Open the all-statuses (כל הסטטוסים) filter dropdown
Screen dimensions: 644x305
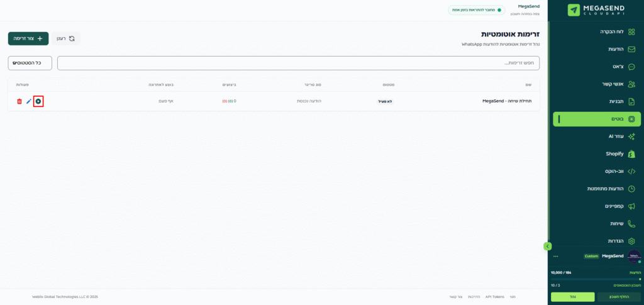click(x=30, y=63)
